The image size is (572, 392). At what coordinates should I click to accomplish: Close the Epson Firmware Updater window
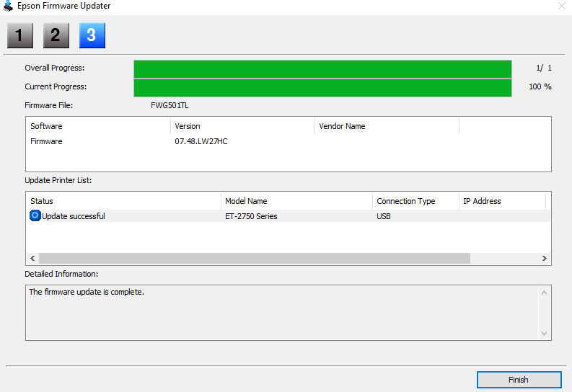tap(562, 6)
